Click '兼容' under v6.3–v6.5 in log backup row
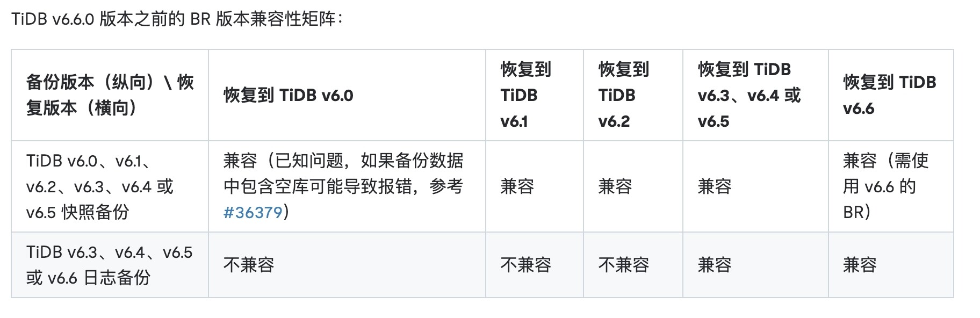This screenshot has height=318, width=980. click(x=714, y=265)
